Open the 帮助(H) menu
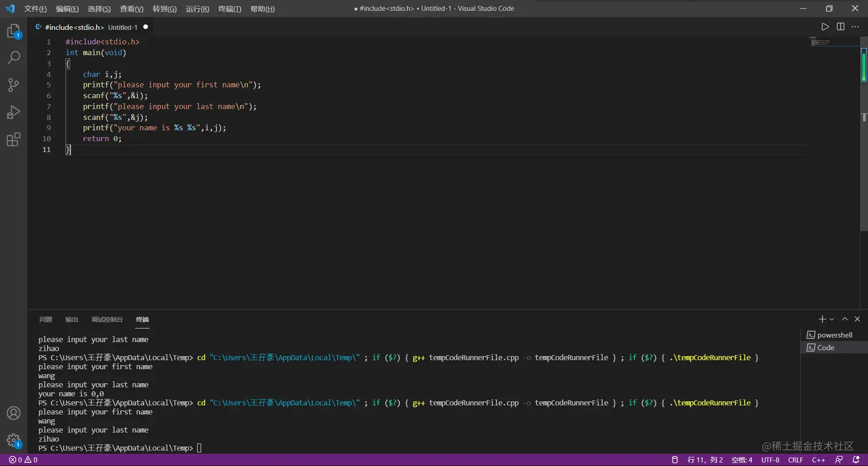The image size is (868, 466). coord(262,9)
